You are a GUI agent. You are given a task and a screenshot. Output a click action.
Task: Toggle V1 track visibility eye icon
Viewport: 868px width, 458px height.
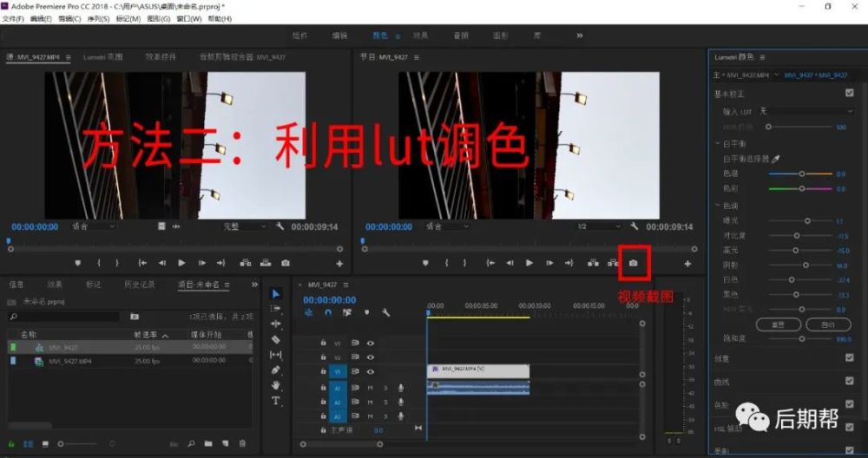[371, 372]
